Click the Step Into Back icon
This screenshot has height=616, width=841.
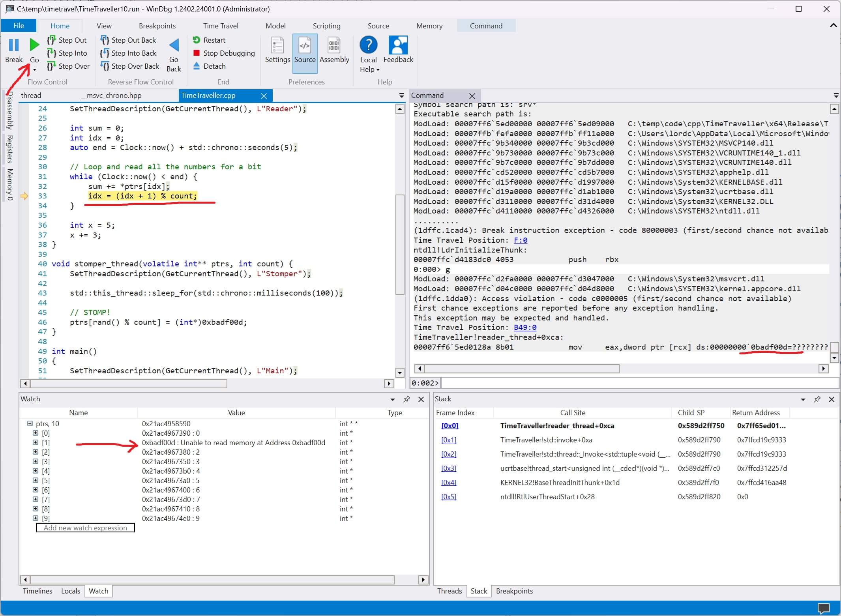point(105,53)
